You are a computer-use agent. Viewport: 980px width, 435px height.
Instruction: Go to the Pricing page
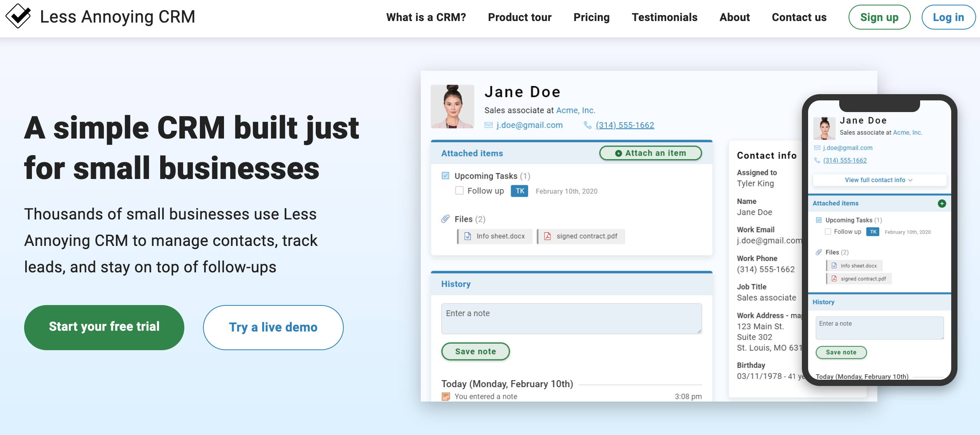[591, 17]
